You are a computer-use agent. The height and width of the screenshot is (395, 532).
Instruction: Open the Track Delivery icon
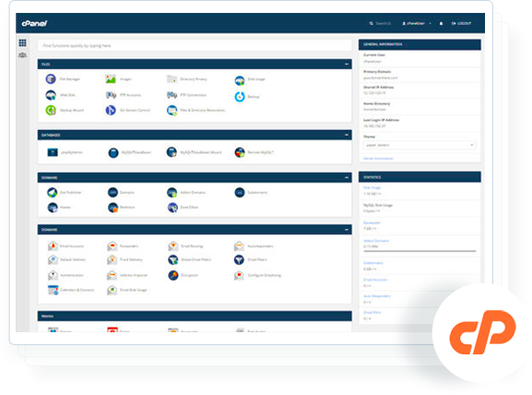click(x=112, y=260)
